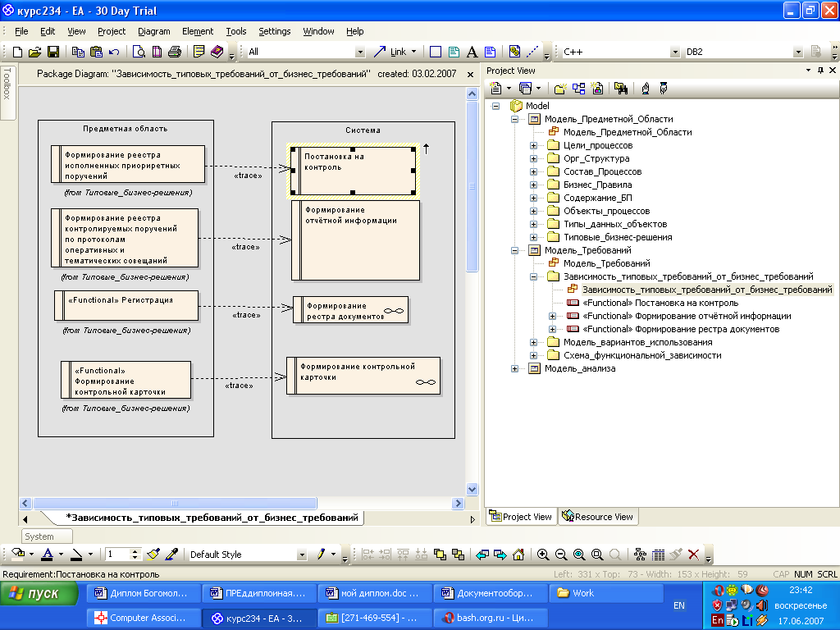Viewport: 840px width, 630px height.
Task: Go to next diagram with right arrow icon
Action: pos(500,555)
